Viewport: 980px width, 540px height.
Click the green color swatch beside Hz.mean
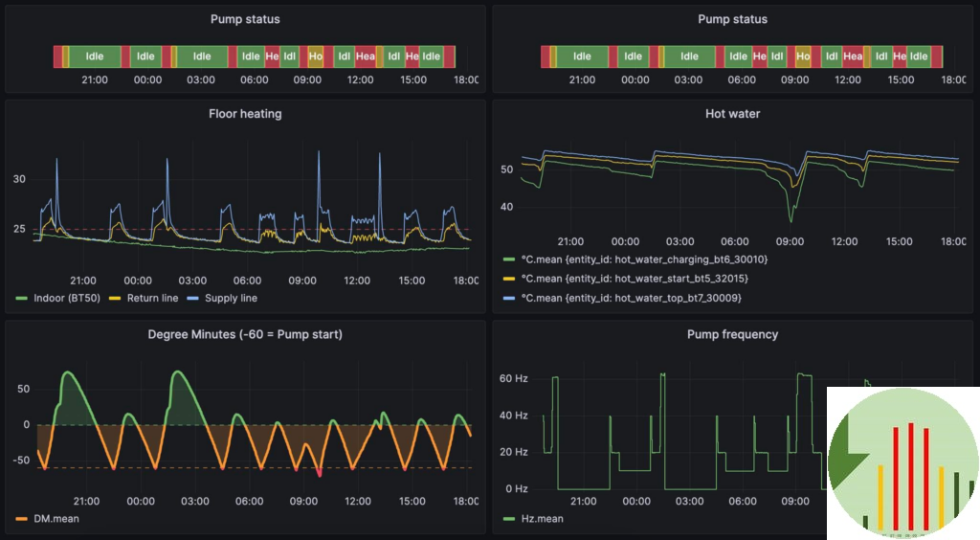tap(510, 518)
